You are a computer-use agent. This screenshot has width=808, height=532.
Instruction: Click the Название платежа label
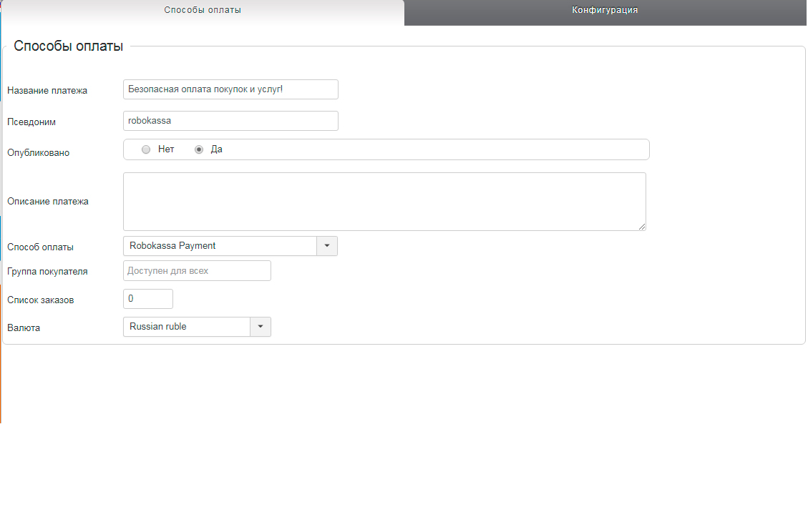click(47, 91)
